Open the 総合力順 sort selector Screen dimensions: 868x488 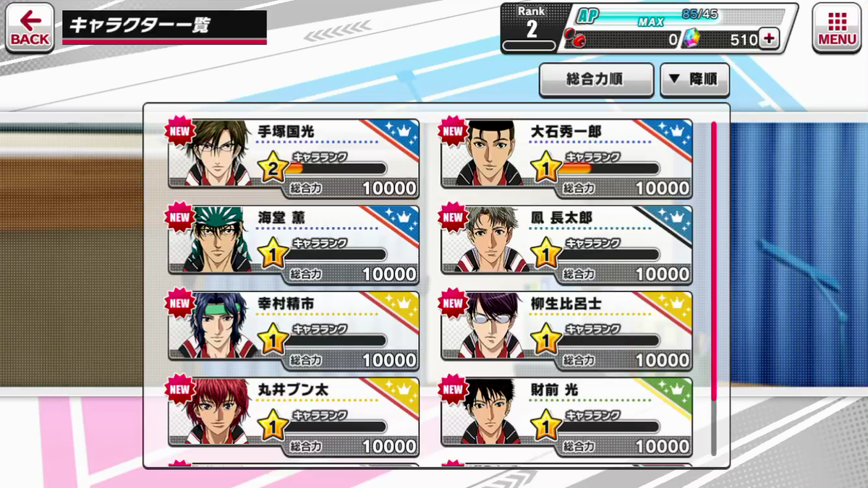(597, 80)
